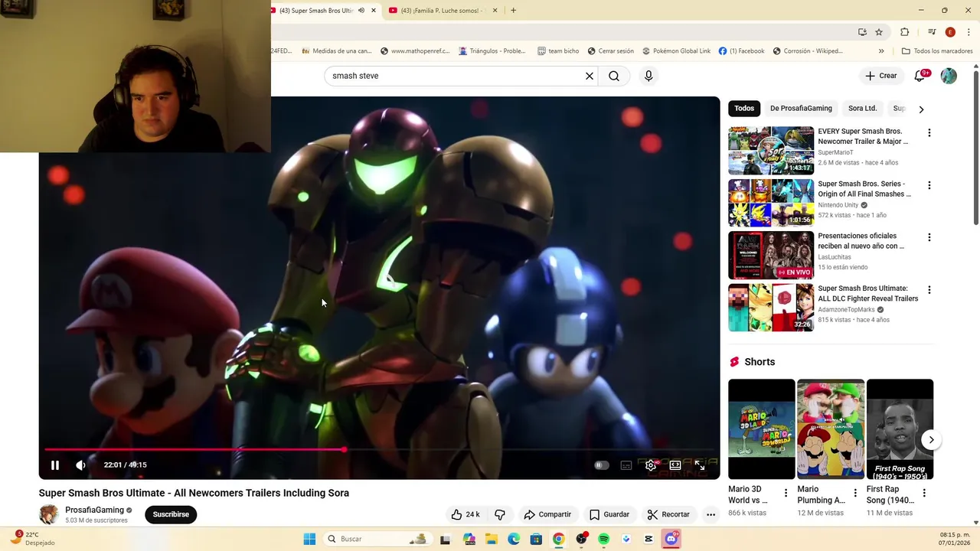Screen dimensions: 980x551
Task: Open the 'Todos los marcadores' folder
Action: tap(937, 51)
